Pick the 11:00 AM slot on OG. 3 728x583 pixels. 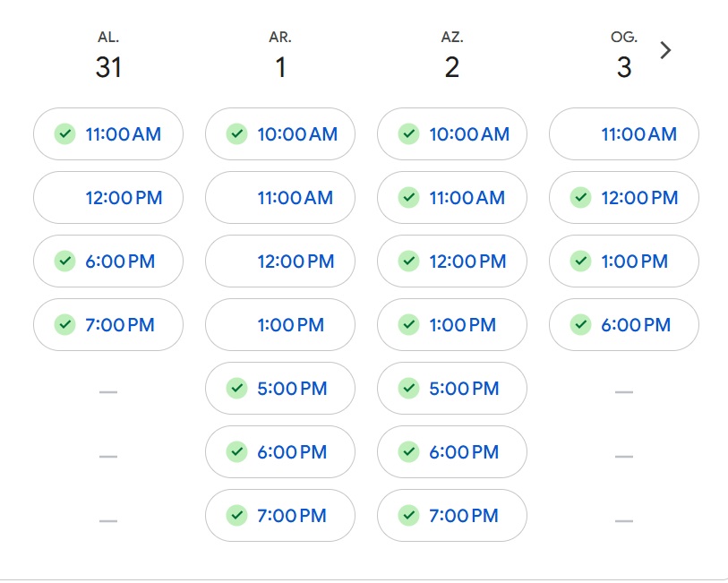click(624, 134)
